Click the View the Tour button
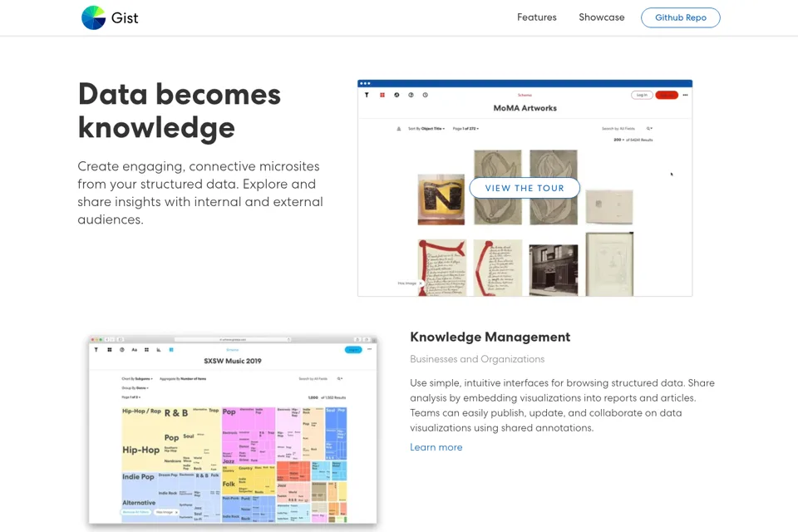The image size is (798, 532). tap(525, 188)
